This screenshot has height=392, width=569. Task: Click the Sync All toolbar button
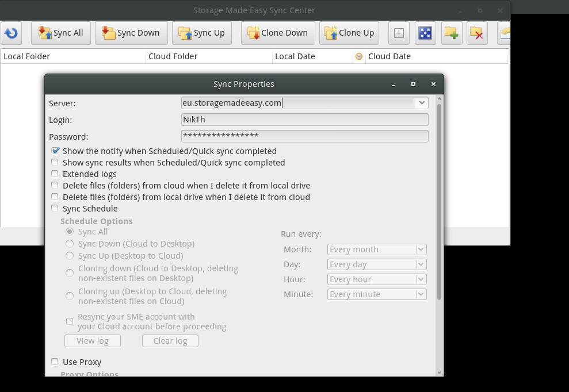pos(61,33)
